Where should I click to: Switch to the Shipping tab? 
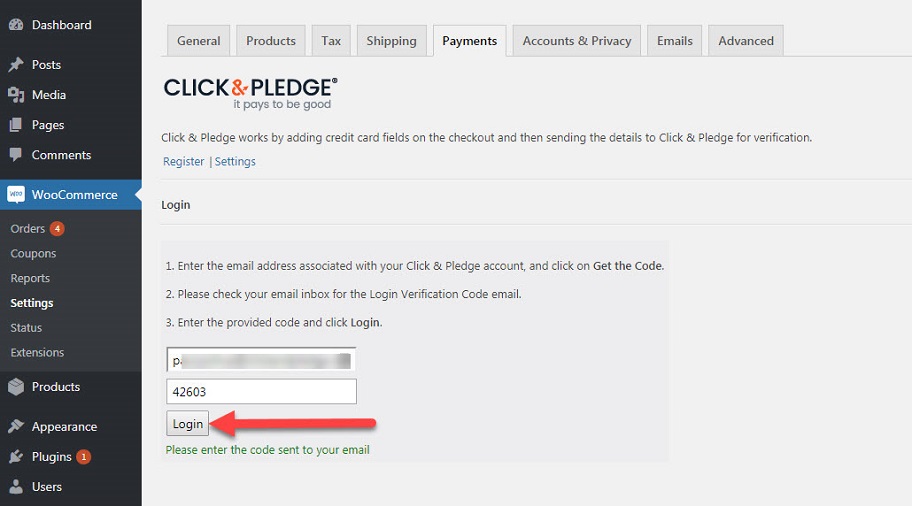391,41
